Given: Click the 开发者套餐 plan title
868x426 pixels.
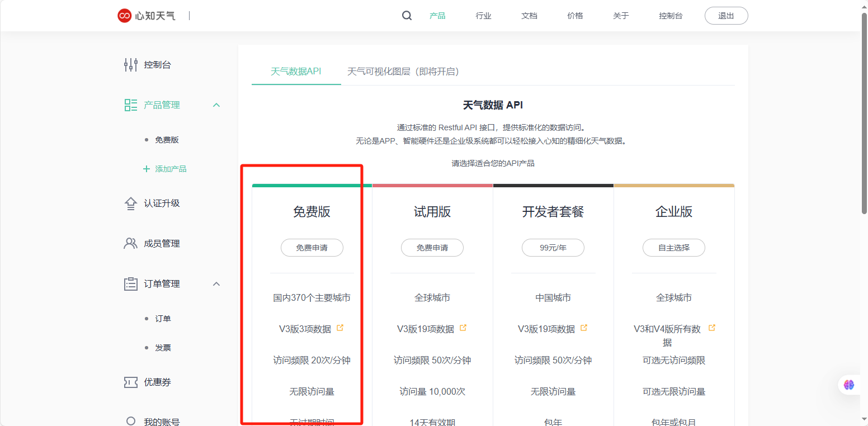Looking at the screenshot, I should pyautogui.click(x=553, y=212).
